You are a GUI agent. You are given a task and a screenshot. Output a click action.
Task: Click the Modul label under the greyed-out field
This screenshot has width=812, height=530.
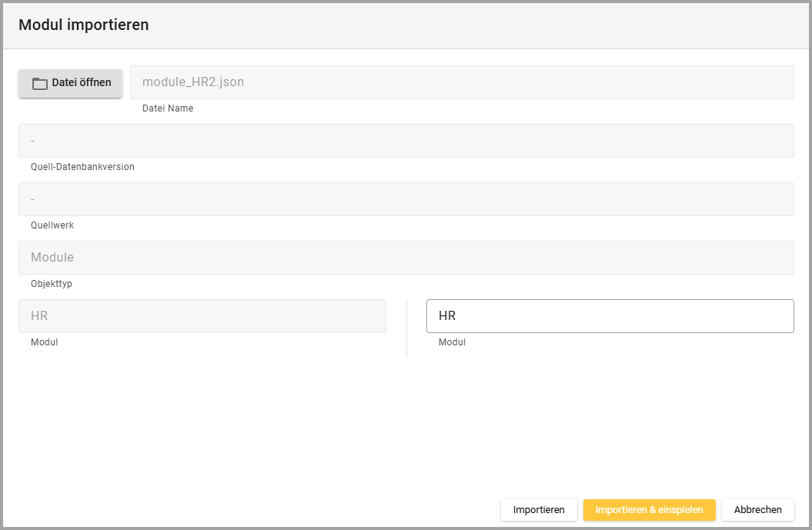click(x=44, y=342)
